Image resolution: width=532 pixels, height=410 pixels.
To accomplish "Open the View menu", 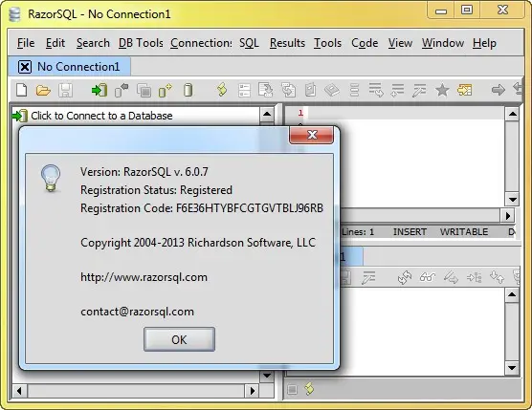I will (x=400, y=43).
